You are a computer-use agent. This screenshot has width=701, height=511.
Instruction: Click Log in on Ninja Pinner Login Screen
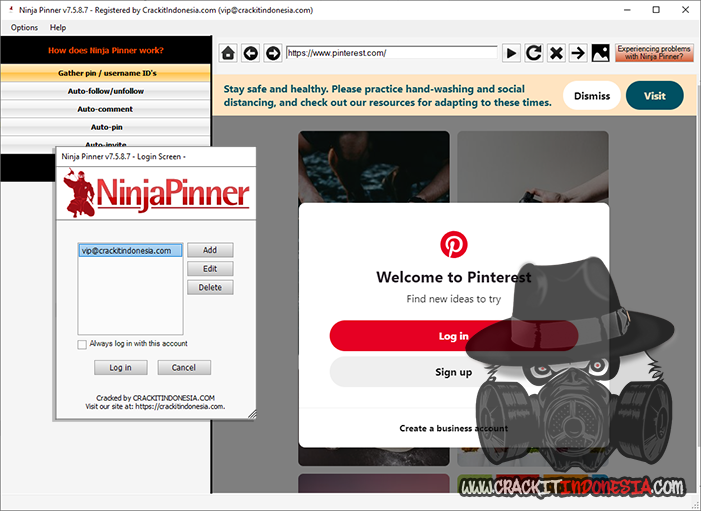(x=121, y=367)
